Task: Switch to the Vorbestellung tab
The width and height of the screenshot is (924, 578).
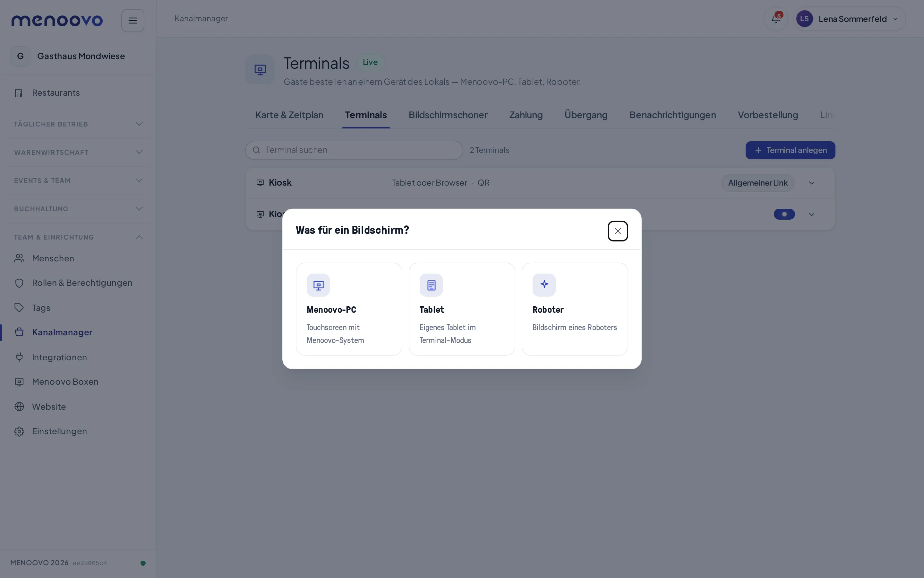Action: pos(767,115)
